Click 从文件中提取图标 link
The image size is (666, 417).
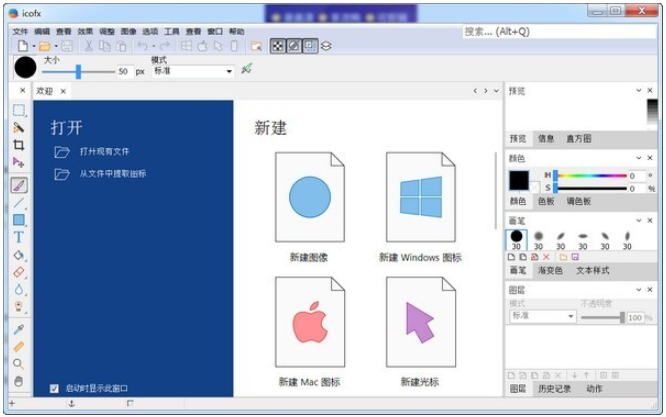[113, 174]
